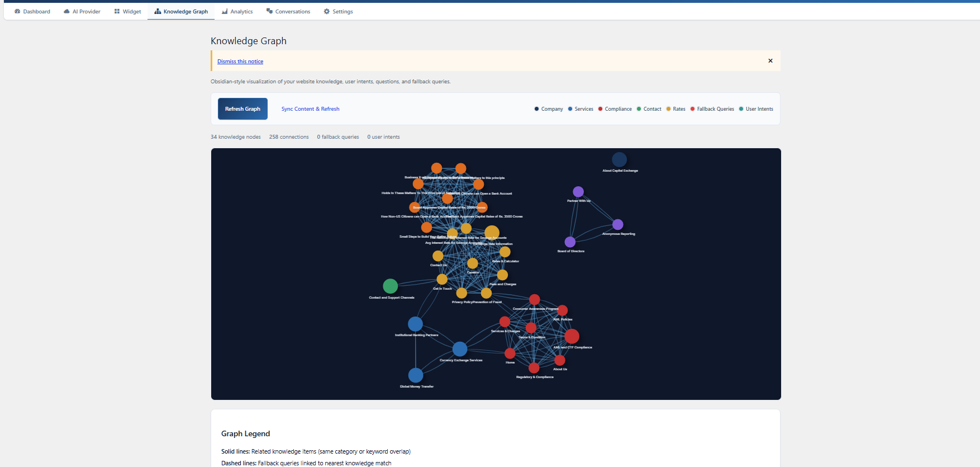The width and height of the screenshot is (980, 467).
Task: Click the User Intents legend entry
Action: 756,109
